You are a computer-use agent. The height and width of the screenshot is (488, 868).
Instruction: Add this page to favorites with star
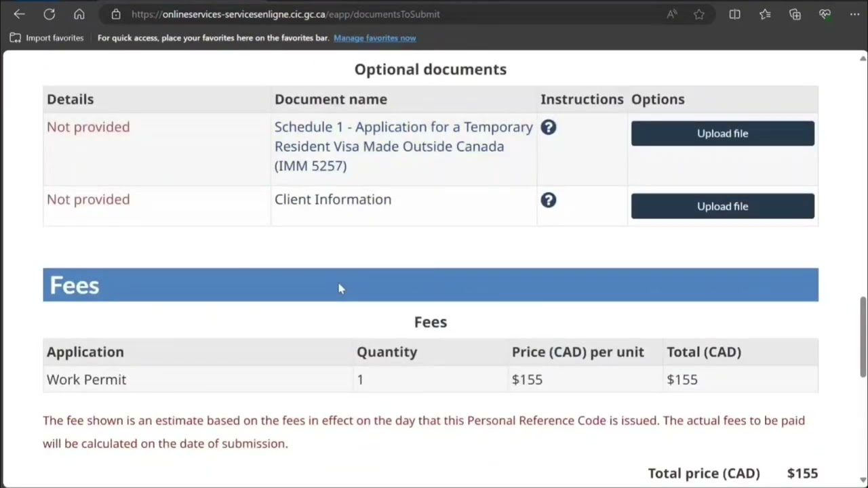tap(699, 14)
